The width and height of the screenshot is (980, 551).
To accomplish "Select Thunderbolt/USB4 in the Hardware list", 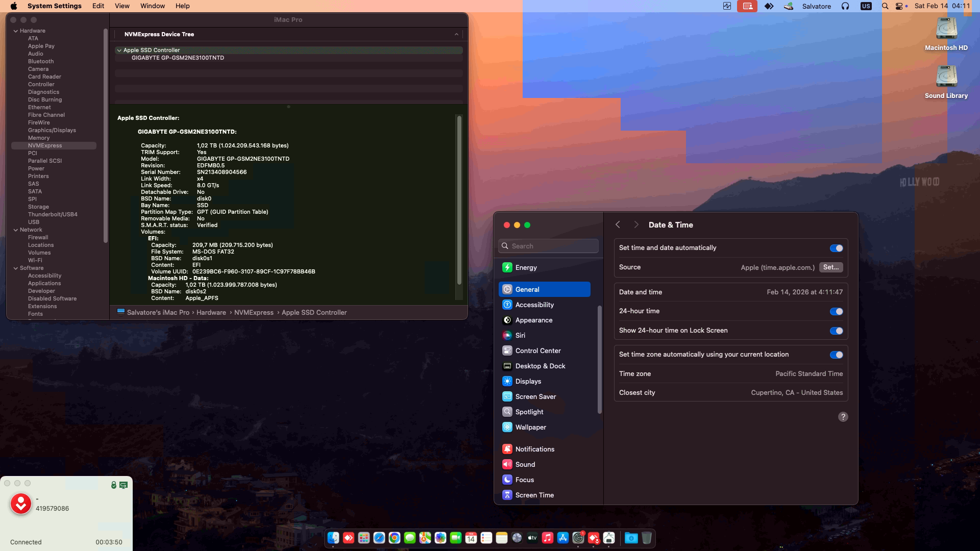I will 53,214.
